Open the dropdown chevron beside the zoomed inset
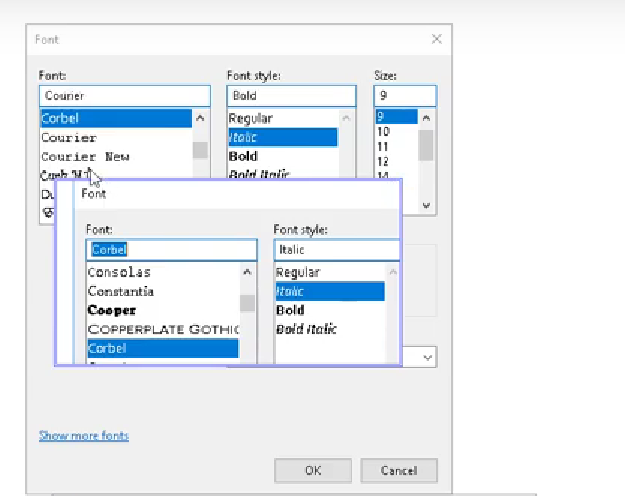This screenshot has height=496, width=625. [428, 357]
